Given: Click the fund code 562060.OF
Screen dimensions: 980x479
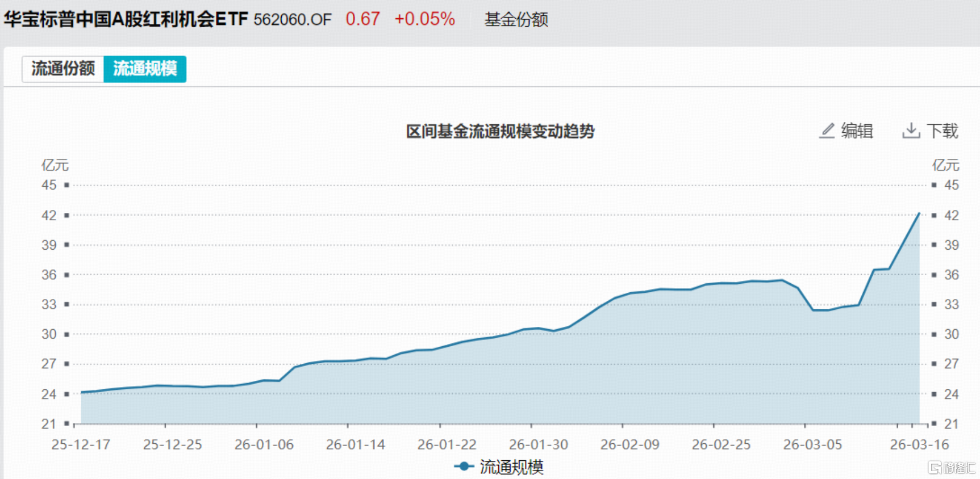Looking at the screenshot, I should [x=292, y=20].
